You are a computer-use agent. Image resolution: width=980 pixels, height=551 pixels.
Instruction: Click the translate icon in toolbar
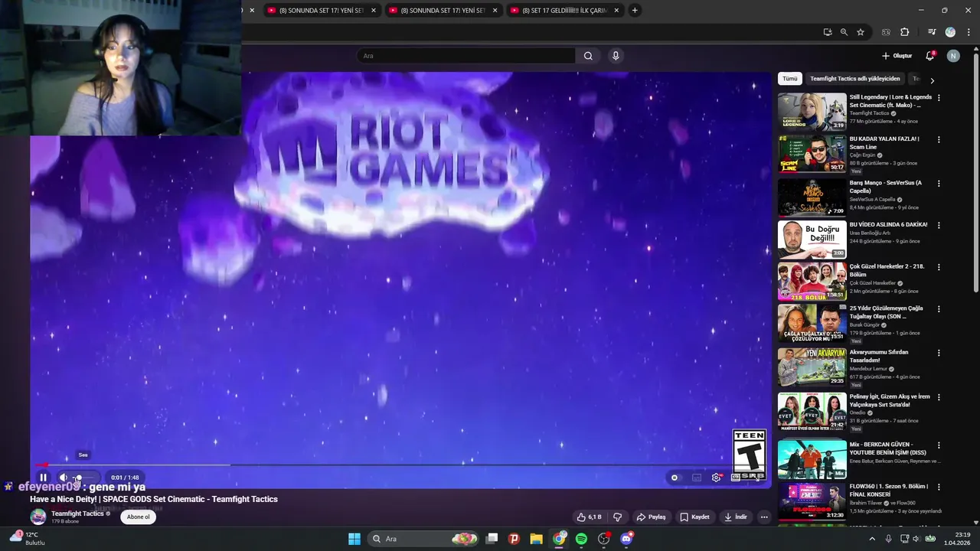pos(887,32)
